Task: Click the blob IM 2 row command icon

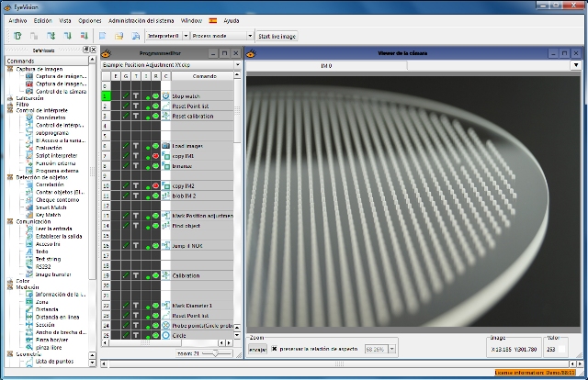Action: tap(165, 196)
